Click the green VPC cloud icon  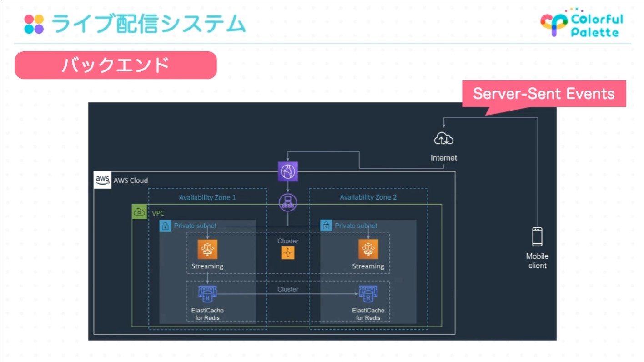click(139, 212)
